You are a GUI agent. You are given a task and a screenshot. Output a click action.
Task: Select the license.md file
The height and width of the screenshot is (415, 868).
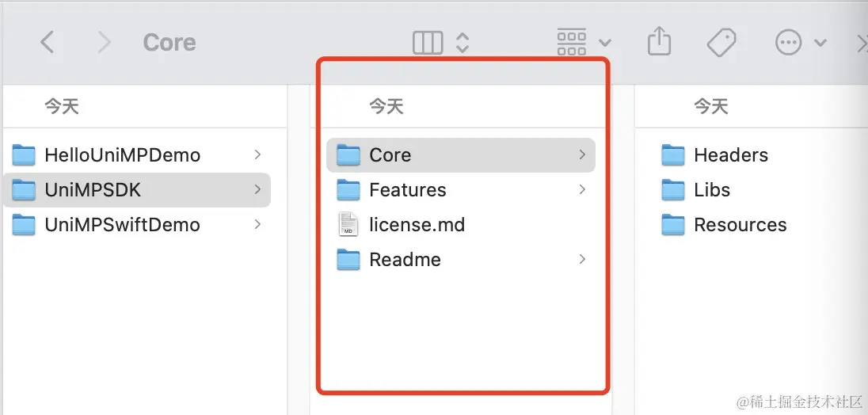(461, 225)
